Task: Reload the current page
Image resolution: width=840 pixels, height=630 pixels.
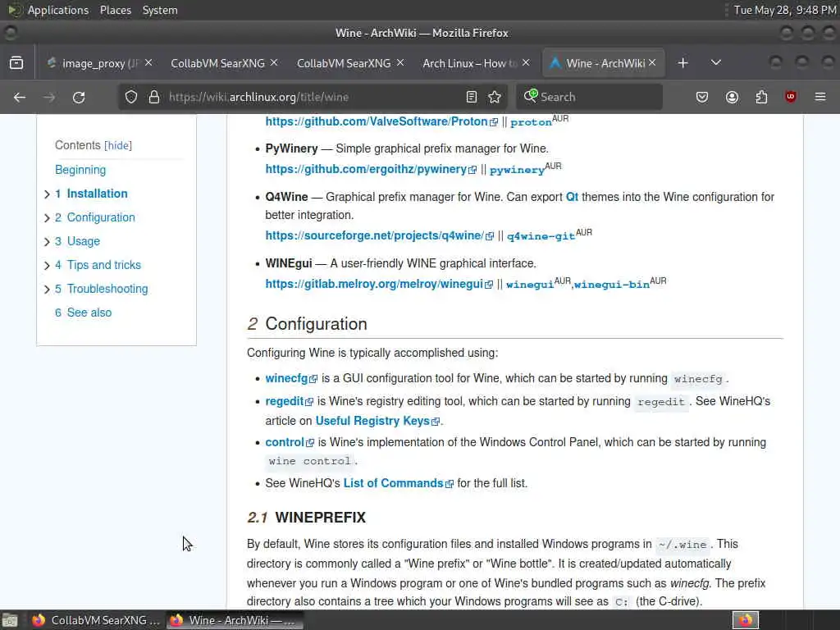Action: pos(79,97)
